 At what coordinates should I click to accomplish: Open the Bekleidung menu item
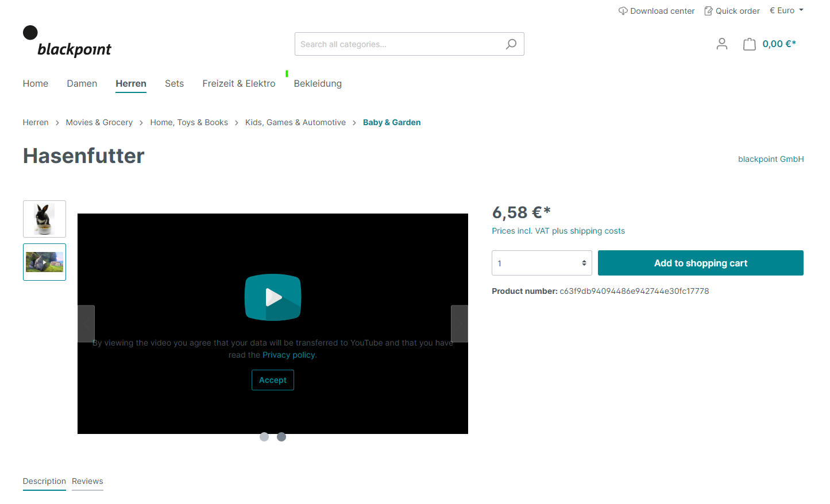point(318,83)
